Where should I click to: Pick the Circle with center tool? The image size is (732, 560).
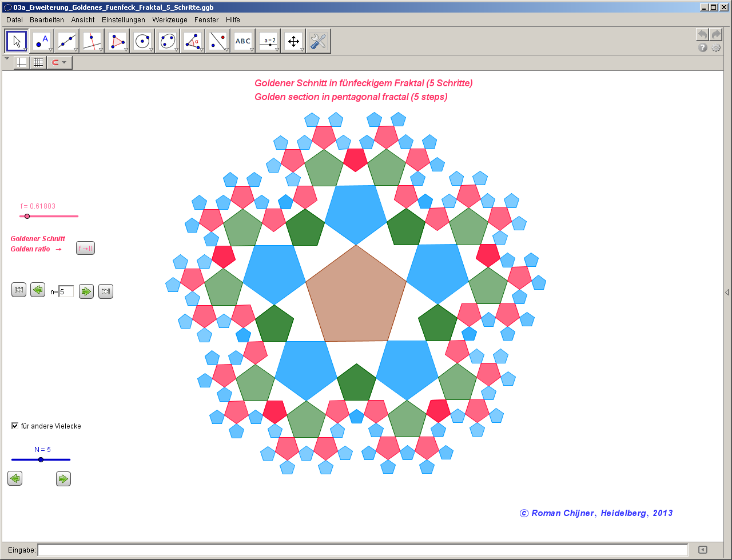142,41
